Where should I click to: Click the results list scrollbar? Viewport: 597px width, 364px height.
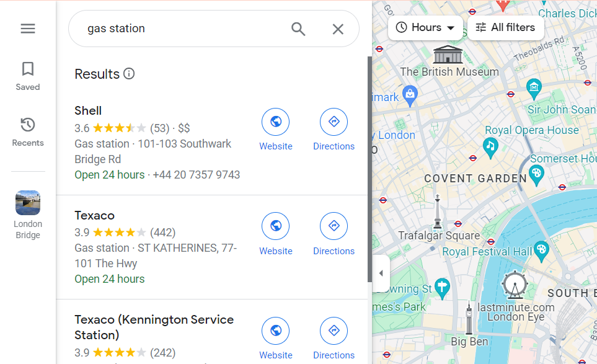[369, 169]
